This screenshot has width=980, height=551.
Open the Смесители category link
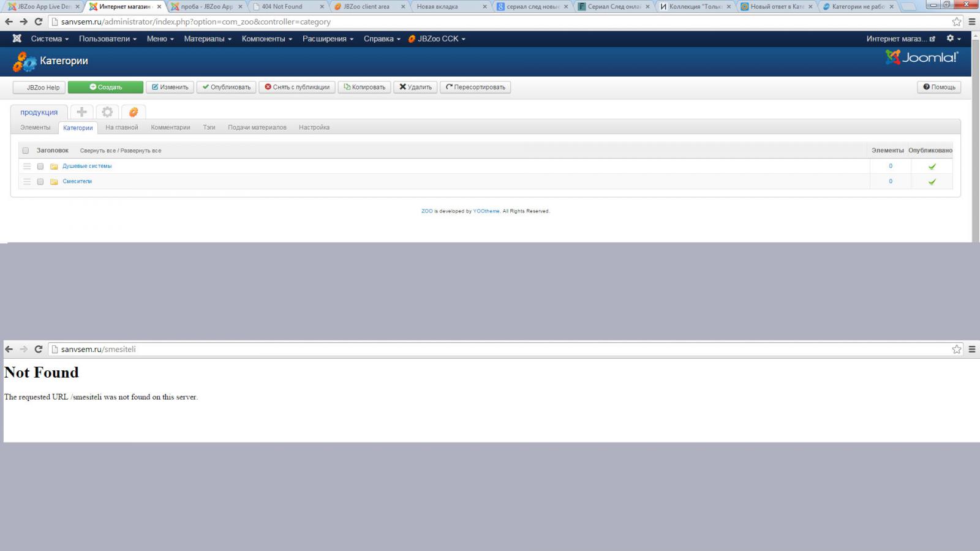tap(77, 182)
